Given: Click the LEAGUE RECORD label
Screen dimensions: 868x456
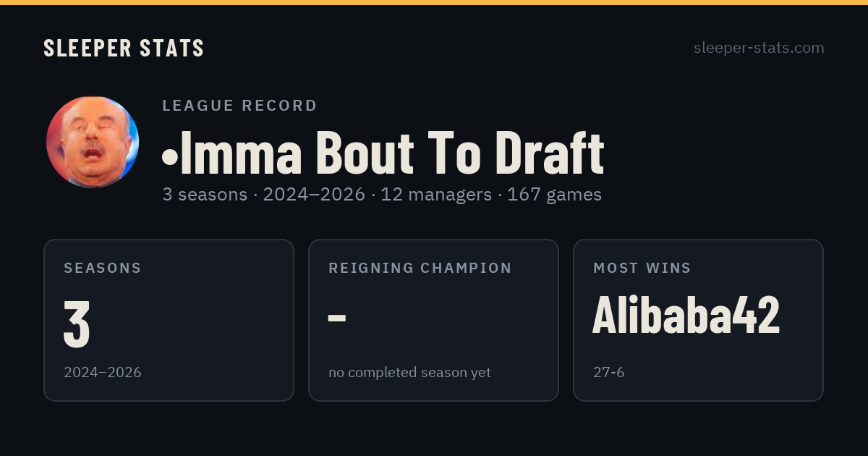Looking at the screenshot, I should click(x=240, y=106).
